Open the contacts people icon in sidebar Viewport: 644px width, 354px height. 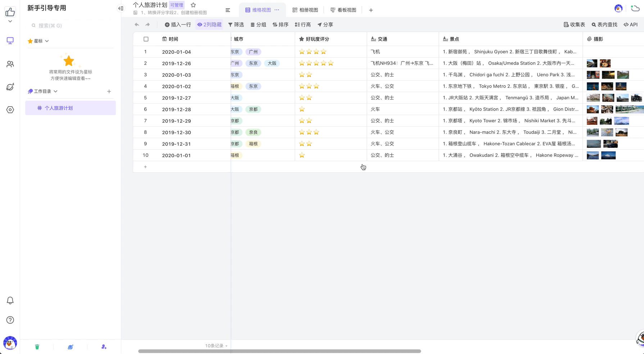[x=10, y=64]
